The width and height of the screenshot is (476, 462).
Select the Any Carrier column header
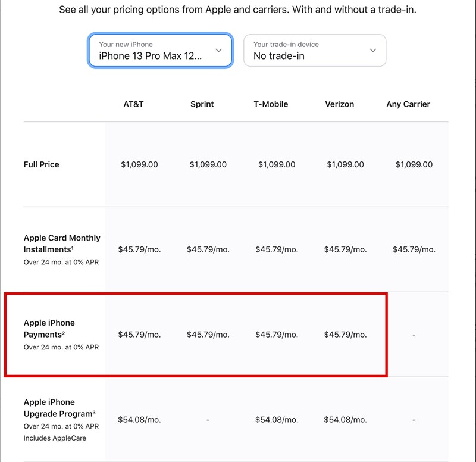408,104
